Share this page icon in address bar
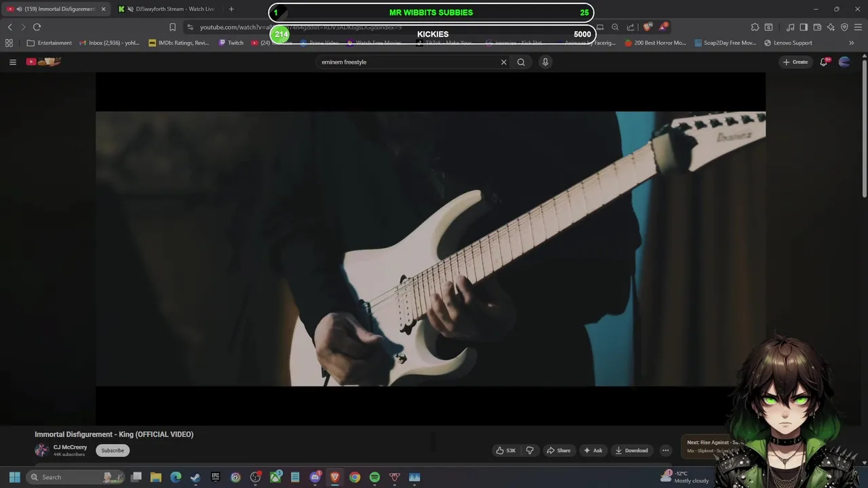The width and height of the screenshot is (868, 488). point(631,27)
